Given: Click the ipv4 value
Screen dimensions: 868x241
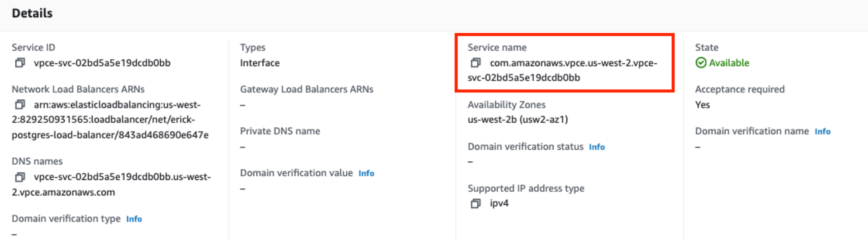Looking at the screenshot, I should [499, 203].
